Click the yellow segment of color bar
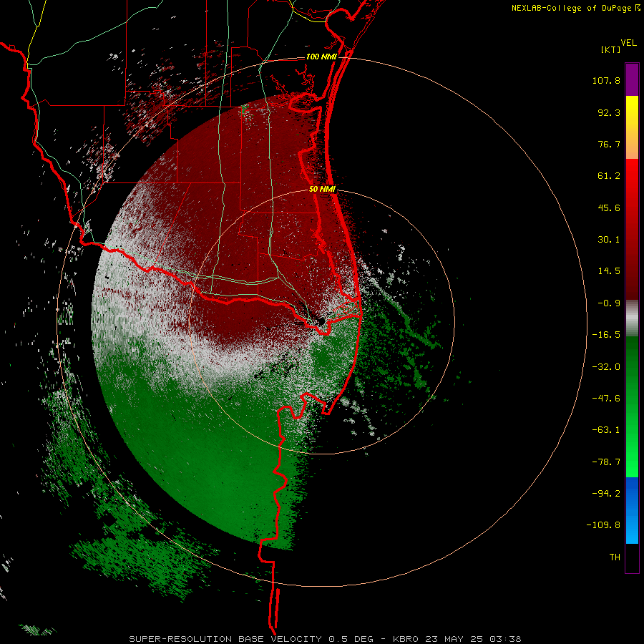This screenshot has width=644, height=644. 632,127
